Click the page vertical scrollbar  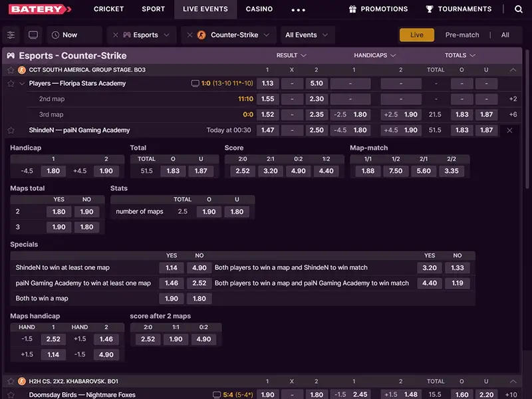tap(527, 119)
